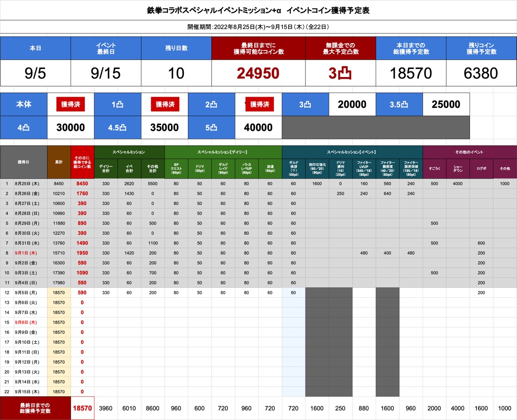517x420 pixels.
Task: Select the 残りコイン value 6380
Action: (x=481, y=73)
